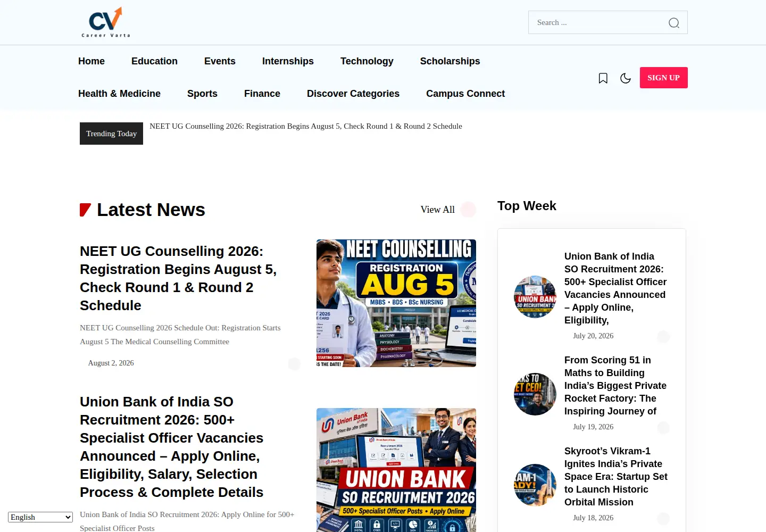Viewport: 766px width, 532px height.
Task: Click the August 2, 2026 date
Action: coord(111,363)
